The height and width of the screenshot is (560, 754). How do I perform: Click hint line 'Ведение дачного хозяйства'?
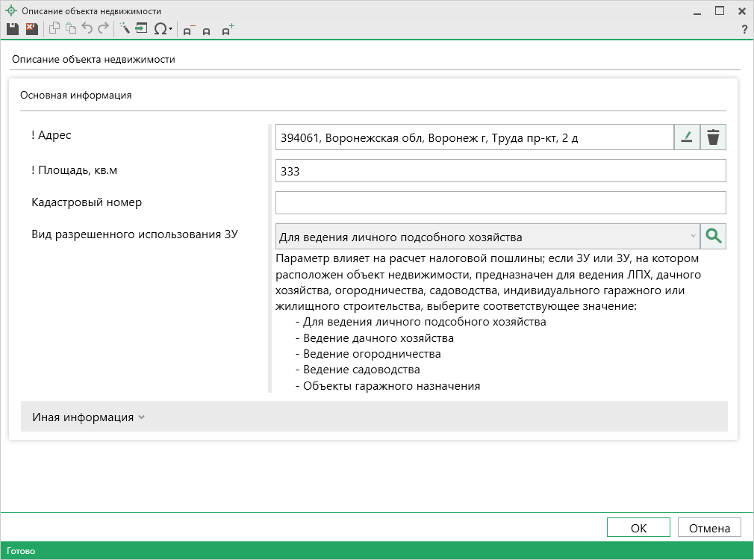tap(378, 338)
